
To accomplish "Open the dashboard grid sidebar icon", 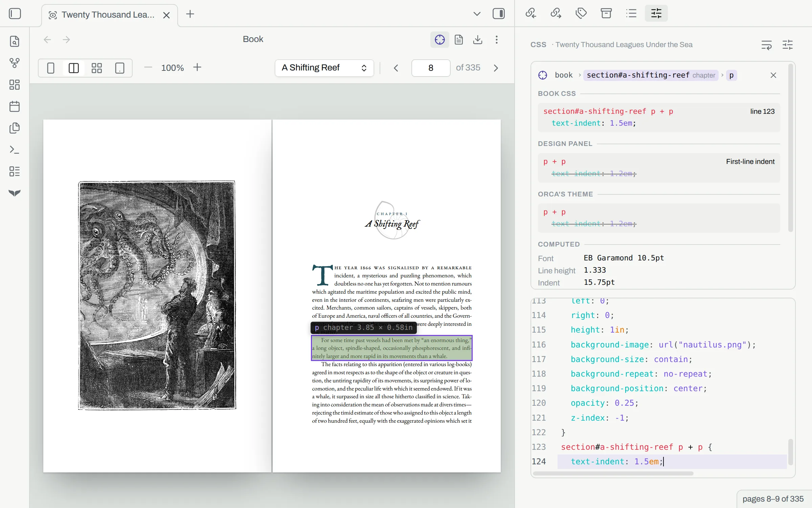I will coord(15,85).
